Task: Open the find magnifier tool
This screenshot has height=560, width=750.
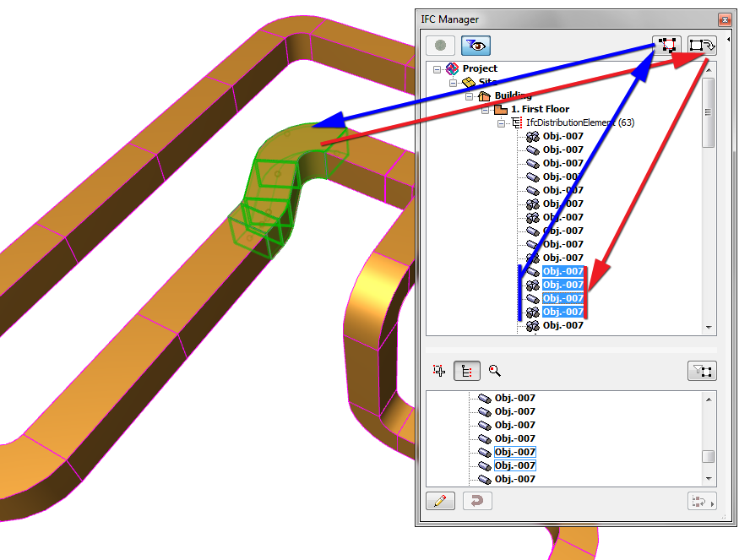Action: [495, 371]
